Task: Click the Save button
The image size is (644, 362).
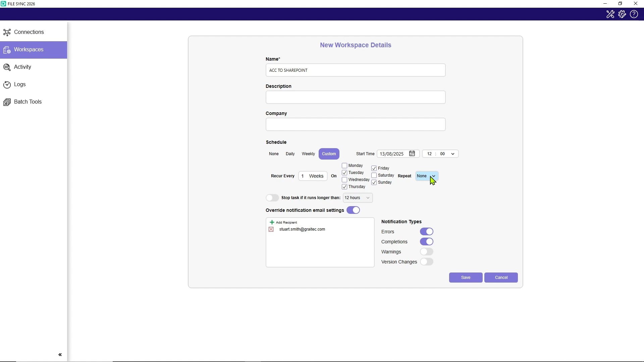Action: 466,278
